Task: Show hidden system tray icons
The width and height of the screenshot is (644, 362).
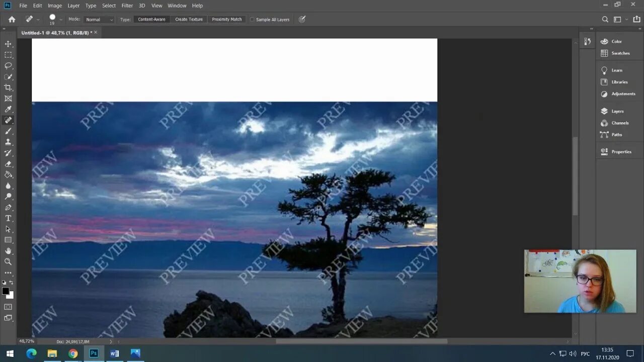Action: click(552, 353)
